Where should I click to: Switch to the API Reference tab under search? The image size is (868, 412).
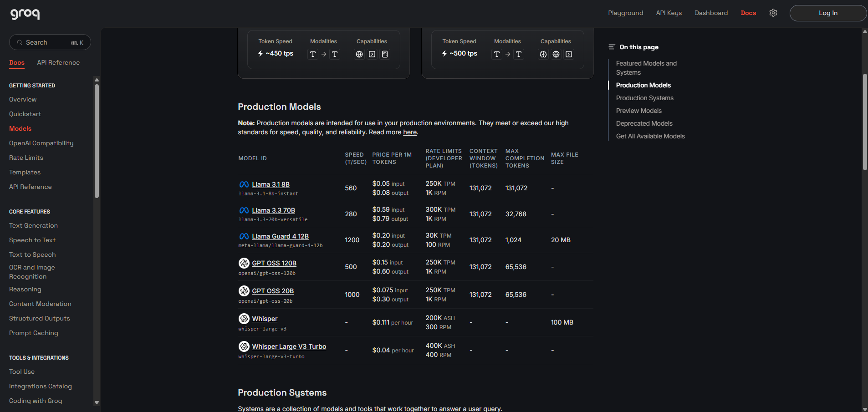58,62
